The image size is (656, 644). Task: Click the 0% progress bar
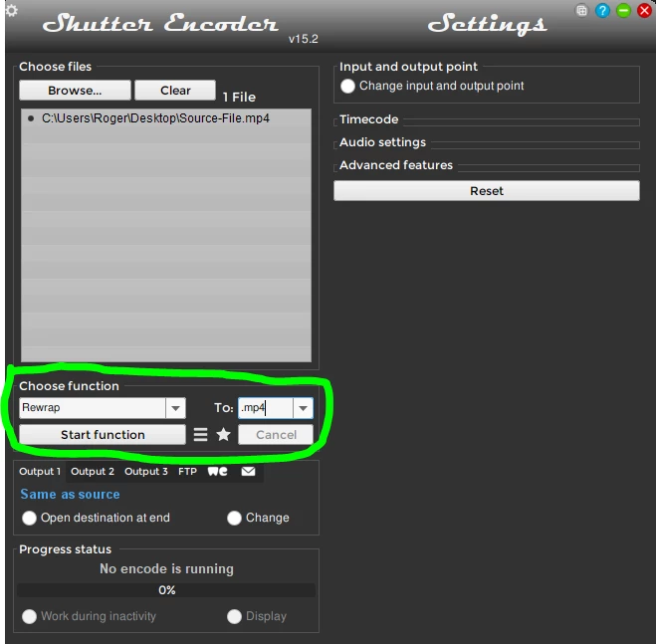(x=166, y=590)
